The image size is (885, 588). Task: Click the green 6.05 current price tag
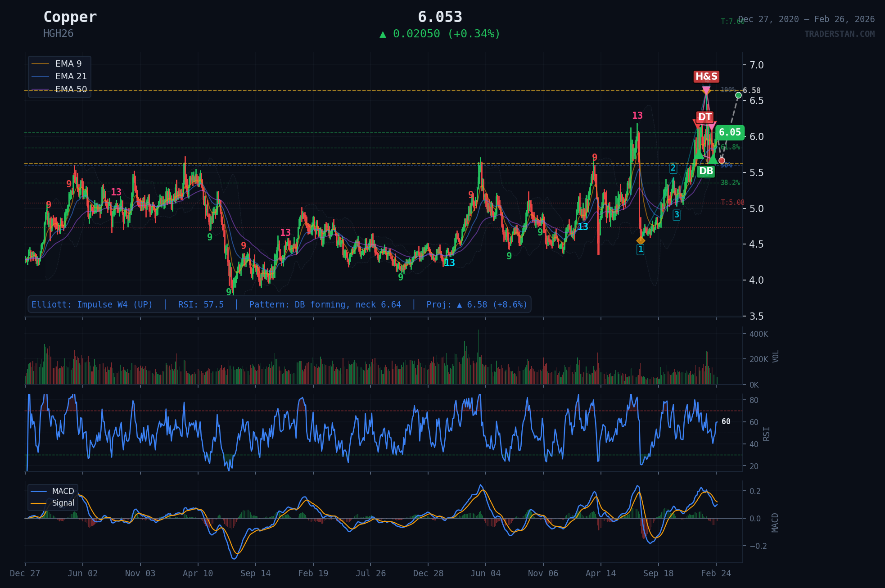tap(729, 132)
